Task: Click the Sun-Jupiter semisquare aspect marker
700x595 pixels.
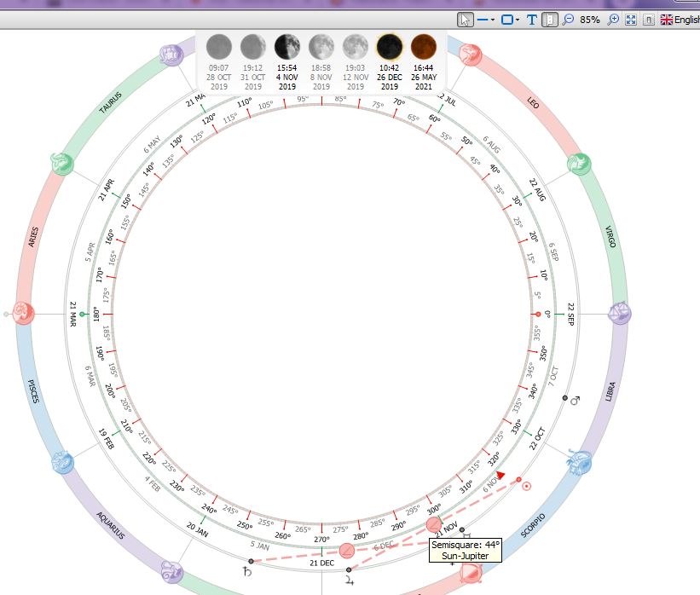Action: pos(434,524)
